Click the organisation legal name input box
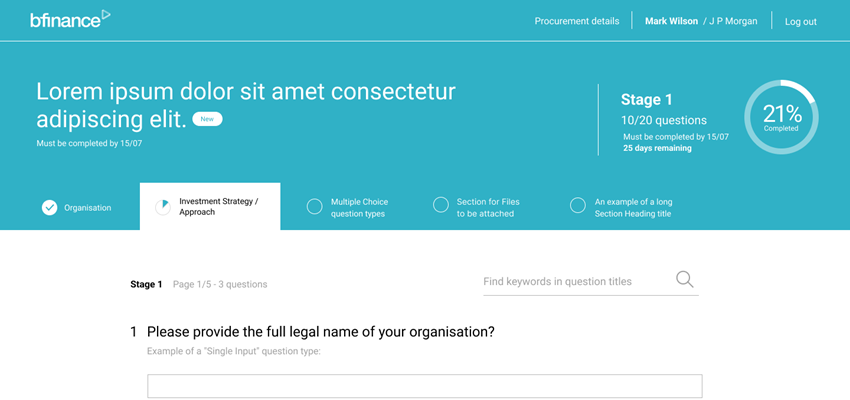850x400 pixels. pos(424,386)
